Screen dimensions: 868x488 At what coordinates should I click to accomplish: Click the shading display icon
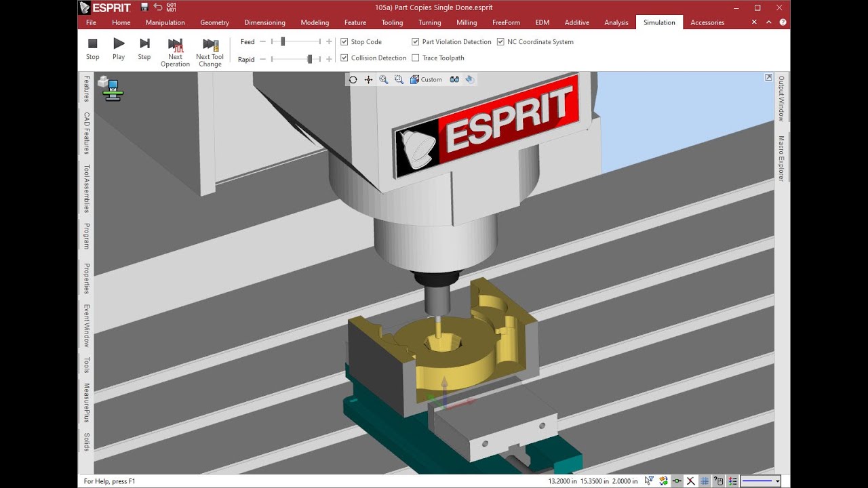[x=469, y=79]
